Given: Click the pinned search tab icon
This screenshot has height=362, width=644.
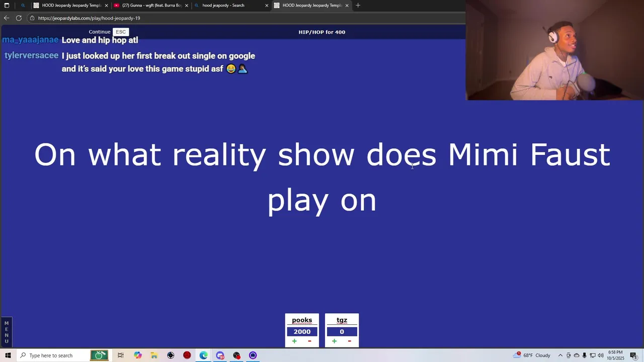Looking at the screenshot, I should 23,6.
